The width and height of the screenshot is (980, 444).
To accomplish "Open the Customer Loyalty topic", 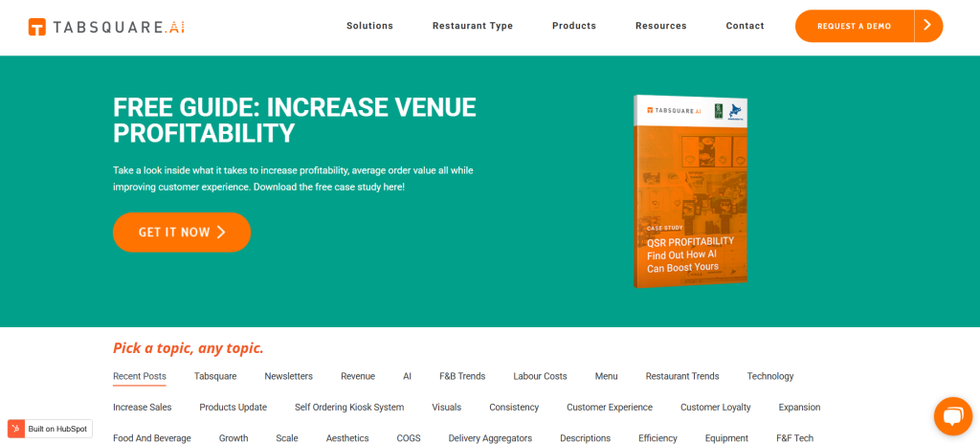I will (716, 407).
